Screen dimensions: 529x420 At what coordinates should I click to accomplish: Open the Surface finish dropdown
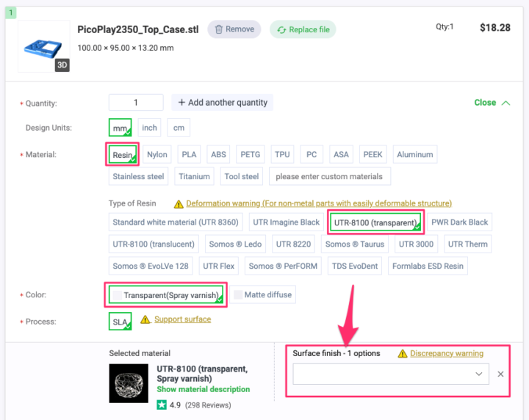(390, 374)
